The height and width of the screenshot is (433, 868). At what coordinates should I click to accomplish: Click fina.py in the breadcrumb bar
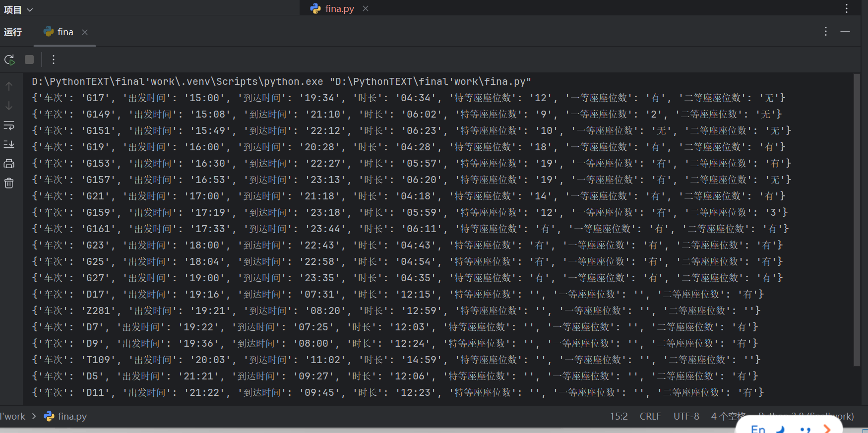pos(65,416)
